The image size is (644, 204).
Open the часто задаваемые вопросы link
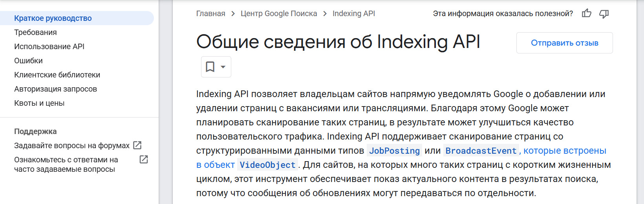point(66,164)
